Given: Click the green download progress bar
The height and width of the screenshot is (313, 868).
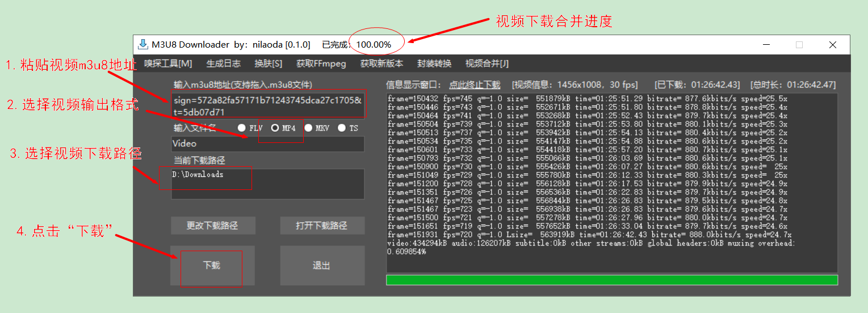Looking at the screenshot, I should click(x=612, y=280).
